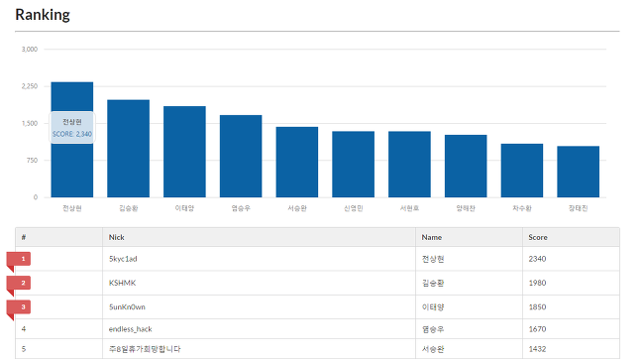The height and width of the screenshot is (359, 644).
Task: Click the second bar for 김승환
Action: 128,149
